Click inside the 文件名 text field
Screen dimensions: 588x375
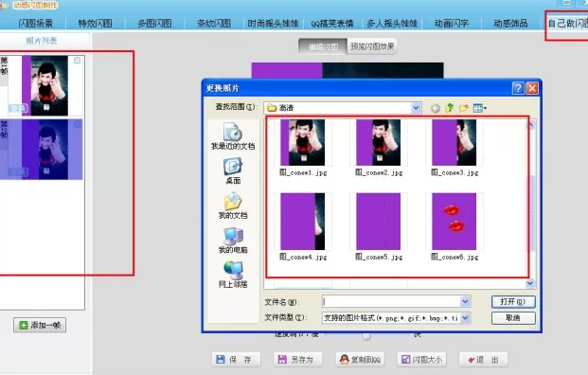[391, 301]
